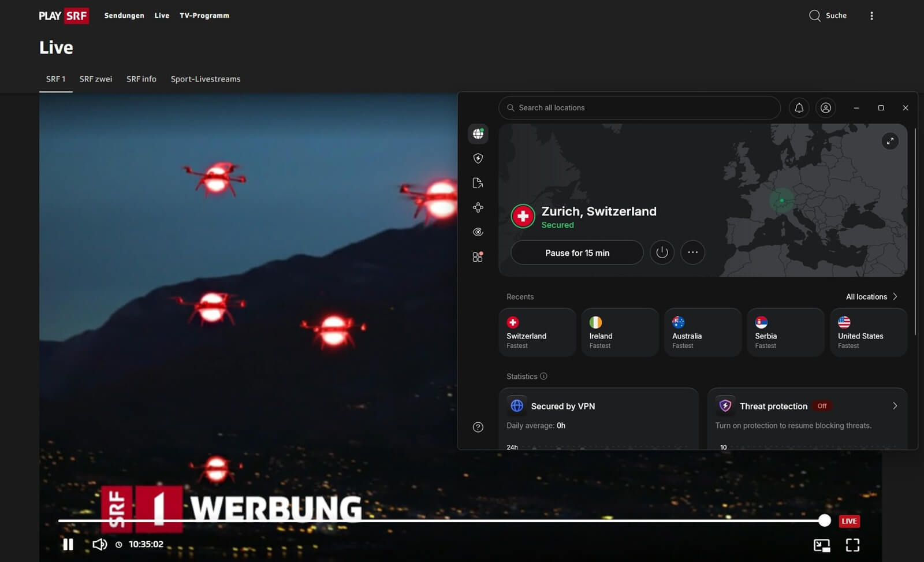
Task: Open the Suche search
Action: (x=828, y=16)
